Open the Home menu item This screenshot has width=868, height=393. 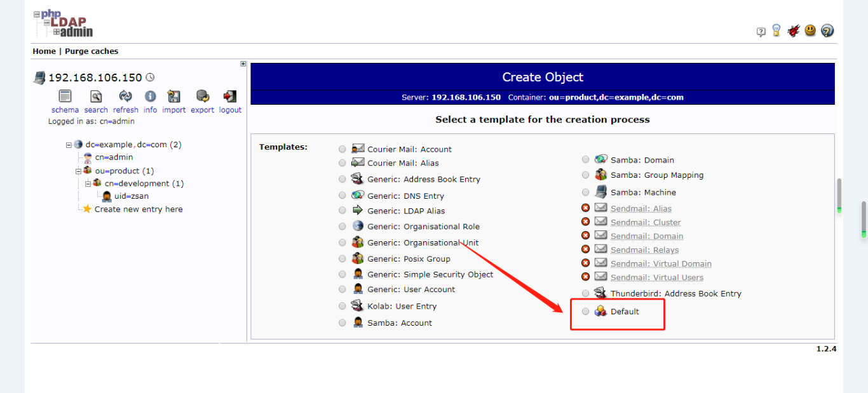pos(44,51)
